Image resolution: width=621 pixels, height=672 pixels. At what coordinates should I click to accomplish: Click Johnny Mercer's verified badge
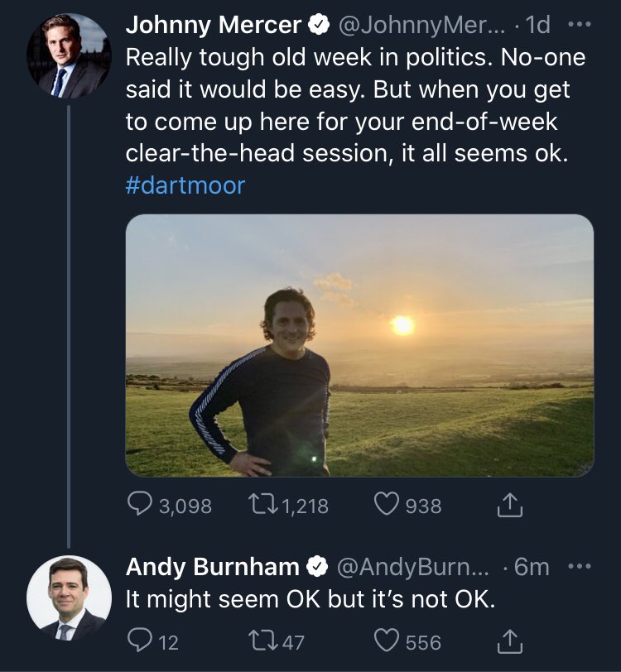tap(318, 26)
